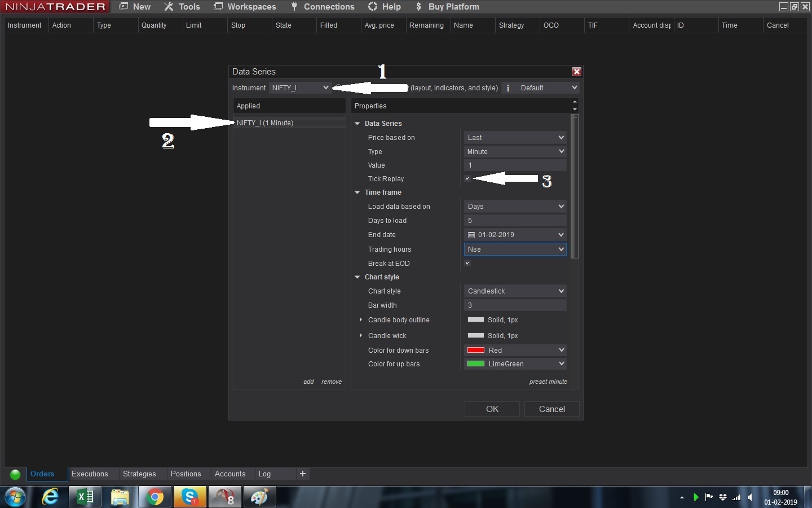Image resolution: width=812 pixels, height=508 pixels.
Task: Open Skype from the taskbar
Action: pos(190,497)
